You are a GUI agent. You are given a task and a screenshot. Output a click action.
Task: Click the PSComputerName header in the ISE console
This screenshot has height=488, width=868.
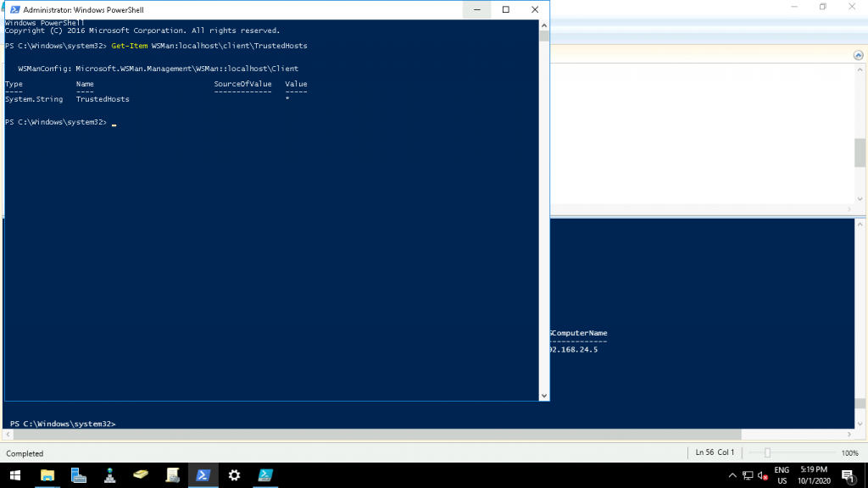578,333
